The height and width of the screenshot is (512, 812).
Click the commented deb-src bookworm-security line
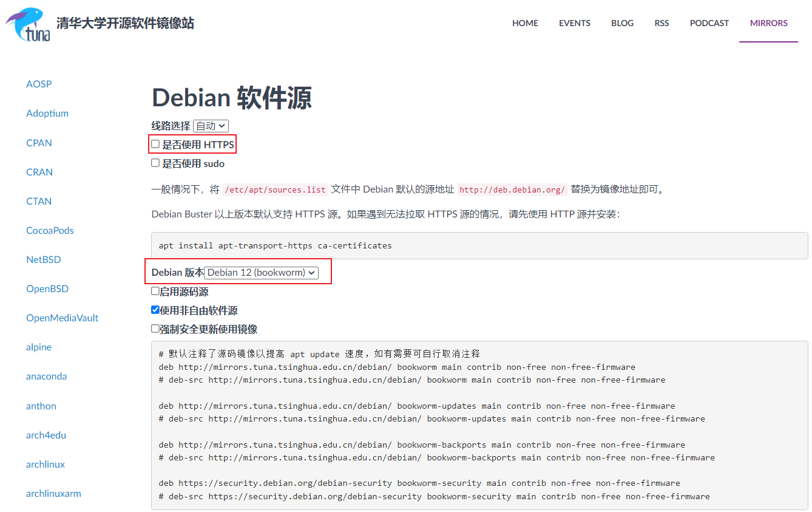[435, 496]
